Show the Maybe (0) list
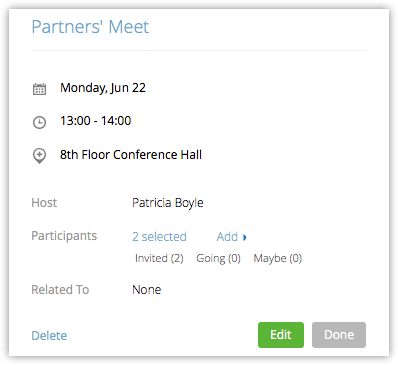This screenshot has height=365, width=398. 278,258
